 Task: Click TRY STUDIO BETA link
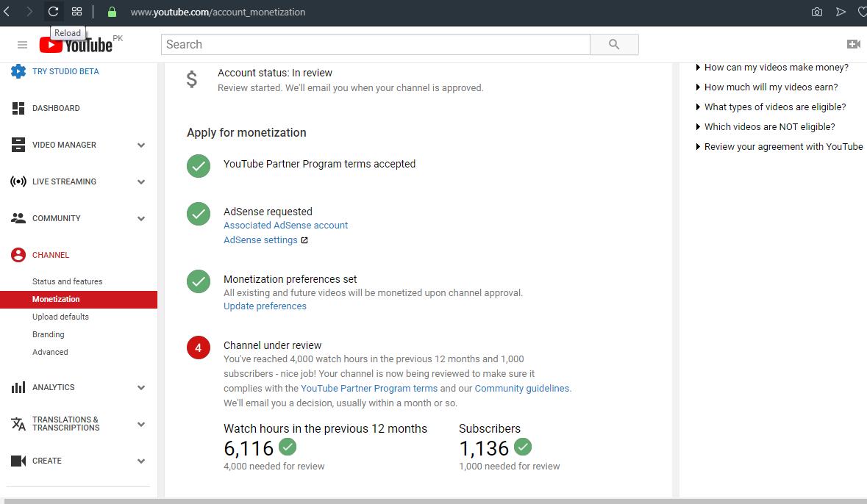click(x=65, y=71)
